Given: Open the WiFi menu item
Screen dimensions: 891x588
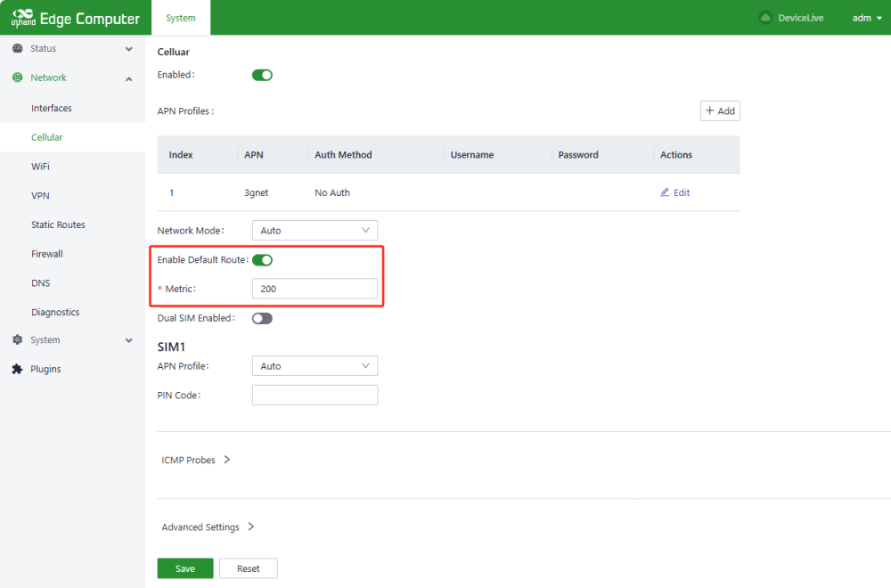Looking at the screenshot, I should coord(40,167).
